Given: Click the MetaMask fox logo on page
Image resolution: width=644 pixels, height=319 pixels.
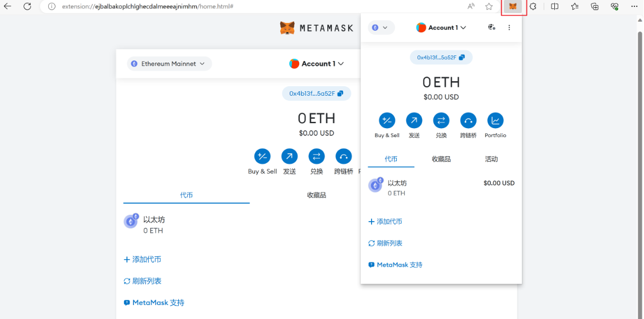Looking at the screenshot, I should [x=287, y=28].
